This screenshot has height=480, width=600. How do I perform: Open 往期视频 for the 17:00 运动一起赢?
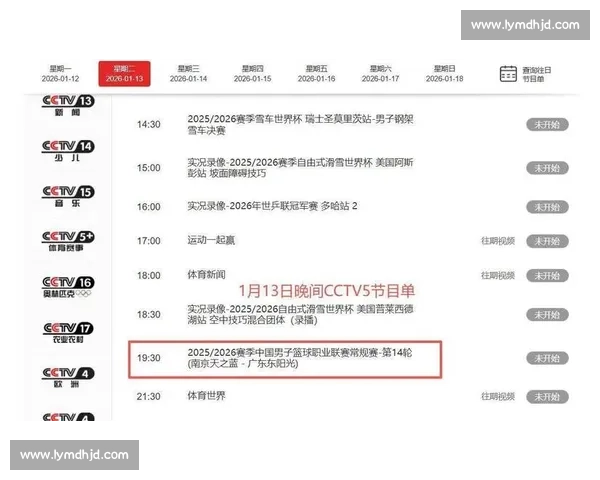[498, 241]
